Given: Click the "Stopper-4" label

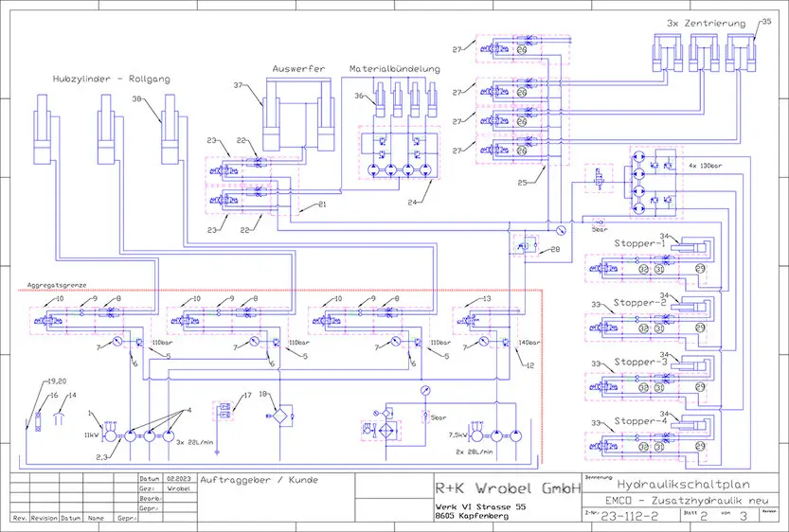Looking at the screenshot, I should tap(642, 420).
